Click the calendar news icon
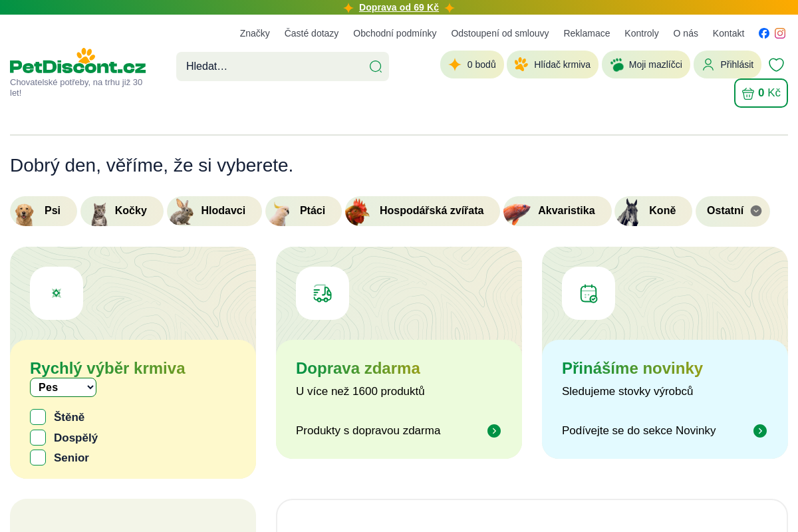 coord(589,293)
